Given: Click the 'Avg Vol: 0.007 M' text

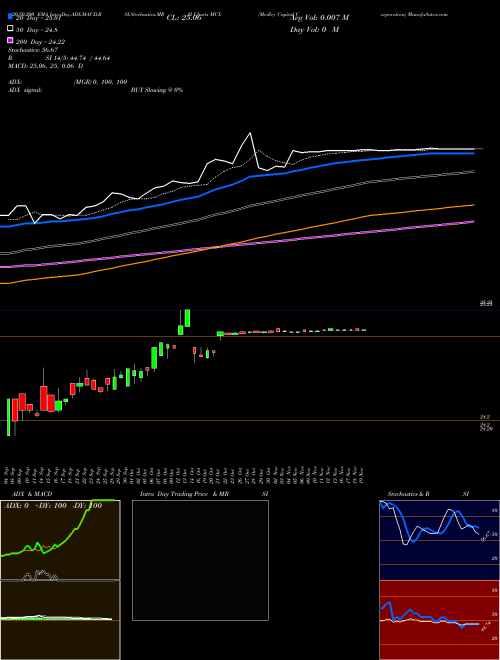Looking at the screenshot, I should [319, 18].
